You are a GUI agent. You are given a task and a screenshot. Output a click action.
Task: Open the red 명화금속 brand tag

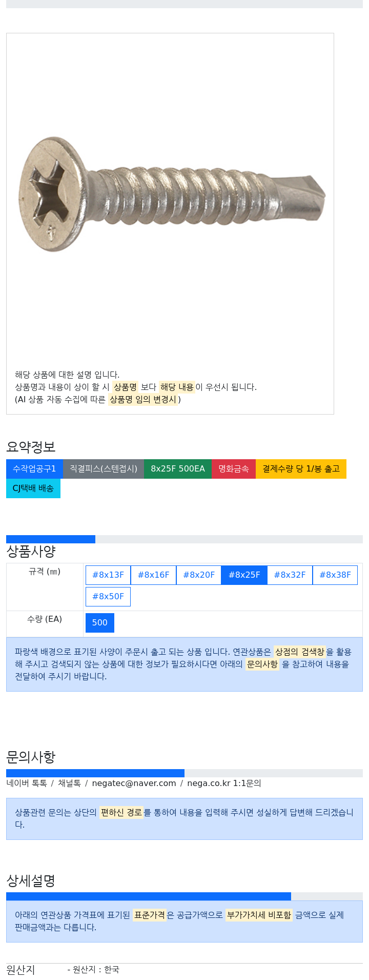click(234, 469)
